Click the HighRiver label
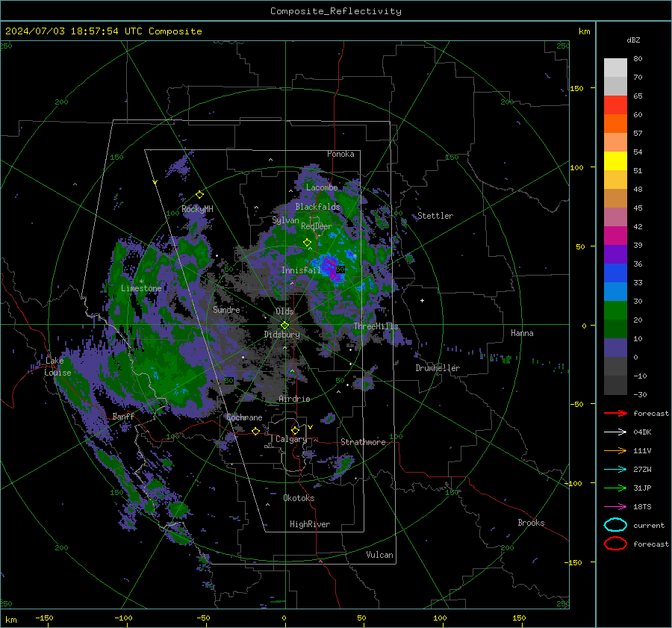The height and width of the screenshot is (628, 672). coord(310,524)
